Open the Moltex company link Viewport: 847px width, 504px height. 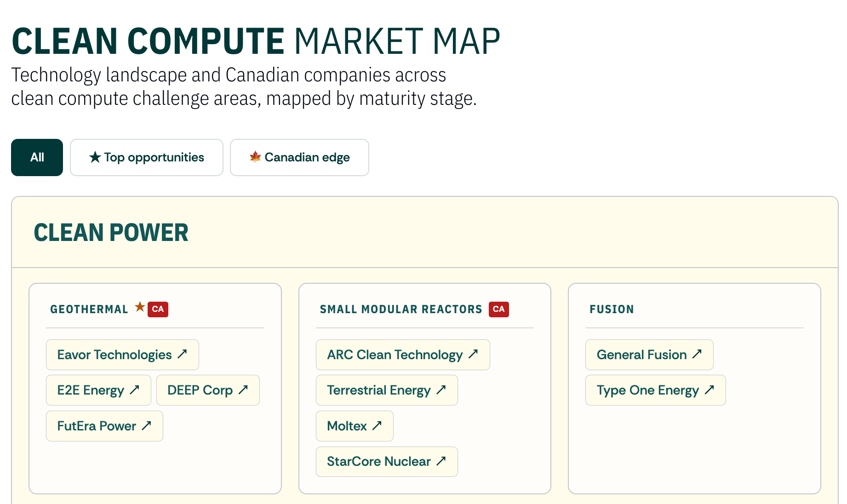coord(355,426)
